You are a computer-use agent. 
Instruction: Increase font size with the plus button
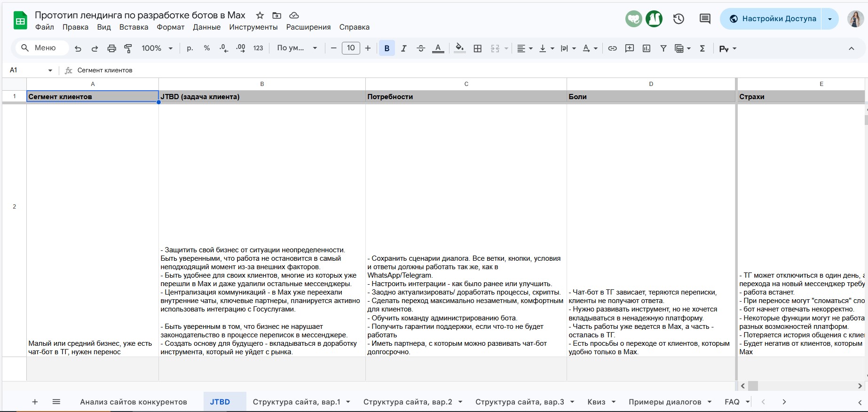368,48
